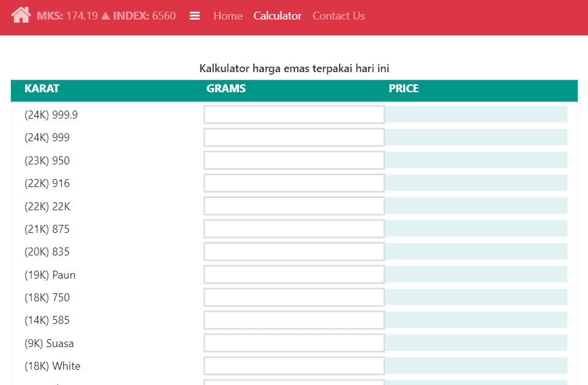The image size is (588, 385).
Task: Focus grams input for (14K) 585
Action: (x=295, y=320)
